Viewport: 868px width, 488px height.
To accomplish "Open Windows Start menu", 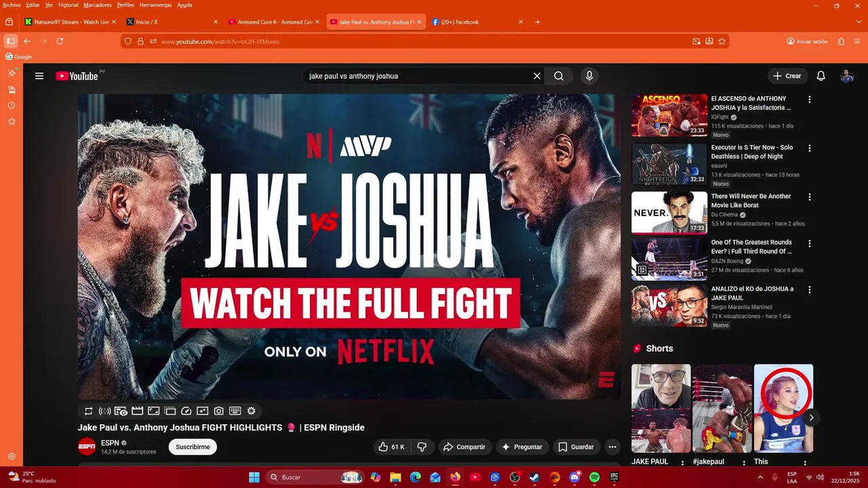I will (x=254, y=477).
